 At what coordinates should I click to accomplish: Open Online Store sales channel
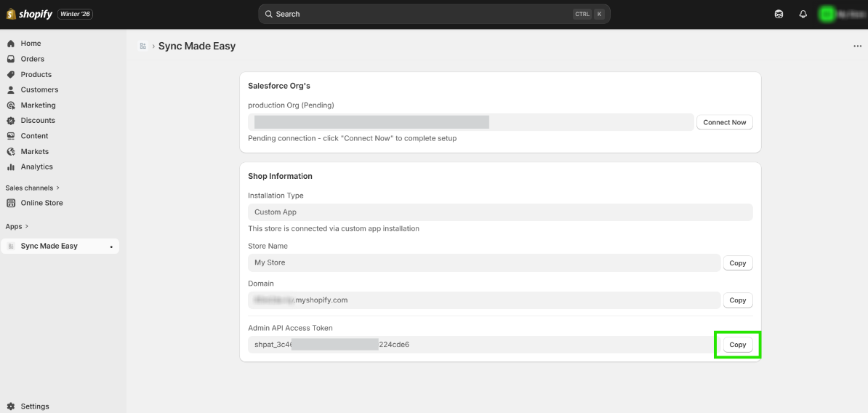41,203
